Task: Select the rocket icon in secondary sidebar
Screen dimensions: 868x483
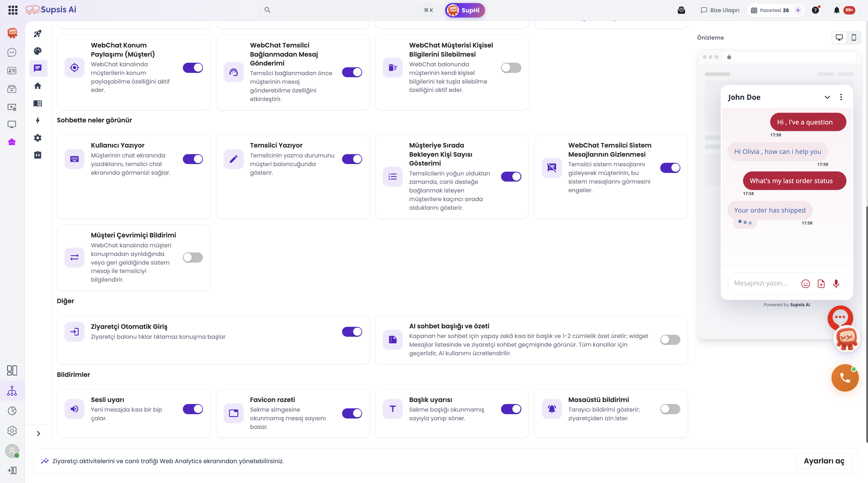Action: (38, 34)
